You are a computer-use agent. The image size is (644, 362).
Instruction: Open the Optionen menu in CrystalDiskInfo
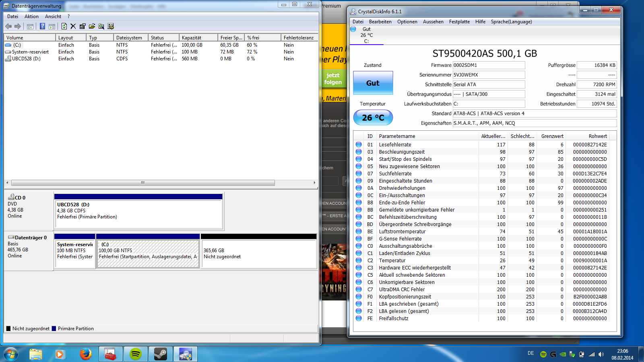pyautogui.click(x=407, y=22)
